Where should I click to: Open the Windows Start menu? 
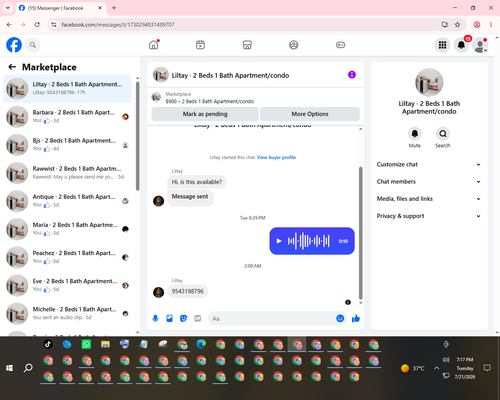click(9, 368)
